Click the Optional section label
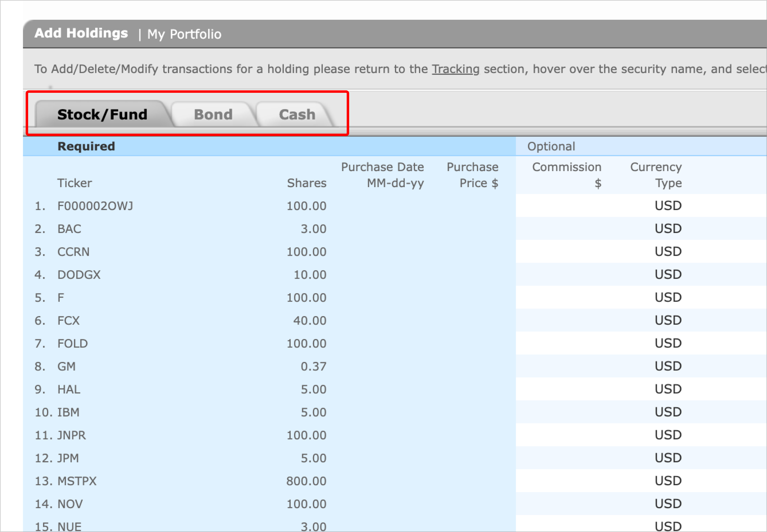Screen dimensions: 767x532 551,146
